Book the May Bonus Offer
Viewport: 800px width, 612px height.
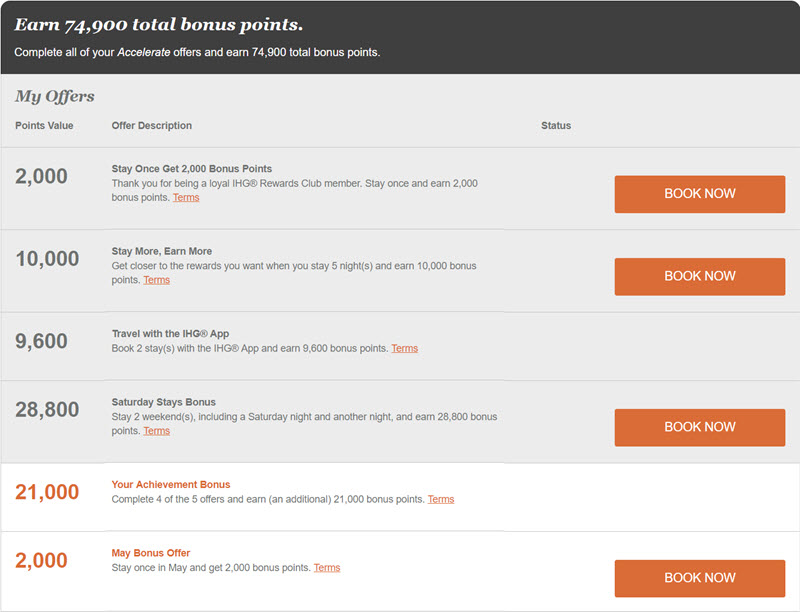click(x=699, y=578)
